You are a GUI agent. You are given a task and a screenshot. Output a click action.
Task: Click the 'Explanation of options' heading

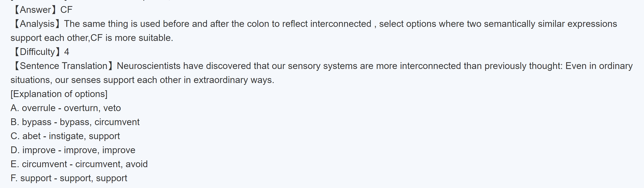[59, 94]
